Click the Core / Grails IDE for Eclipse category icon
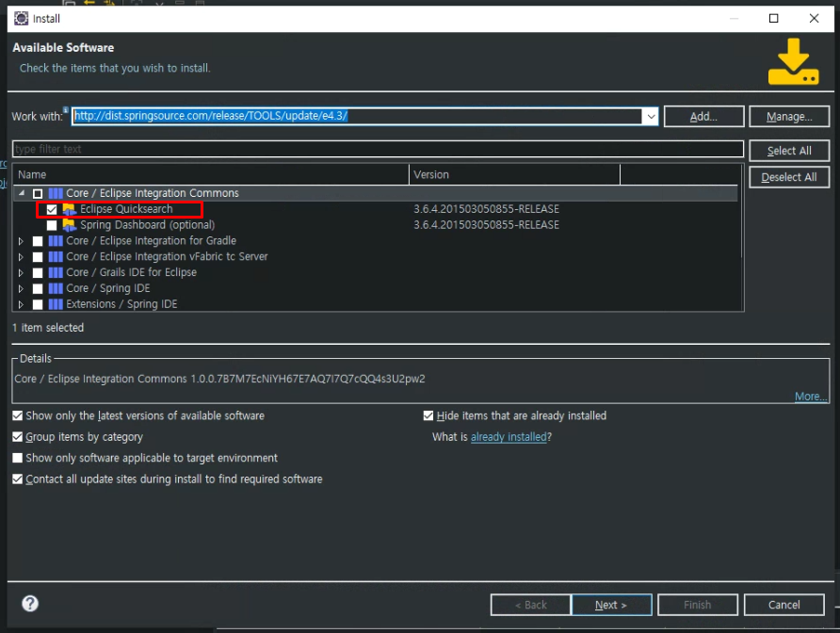Viewport: 840px width, 633px height. pyautogui.click(x=56, y=272)
